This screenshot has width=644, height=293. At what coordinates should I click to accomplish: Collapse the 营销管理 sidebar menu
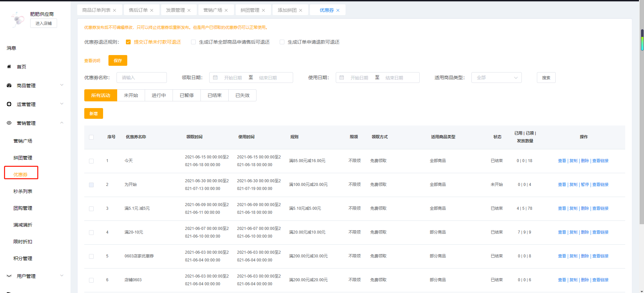pyautogui.click(x=62, y=123)
